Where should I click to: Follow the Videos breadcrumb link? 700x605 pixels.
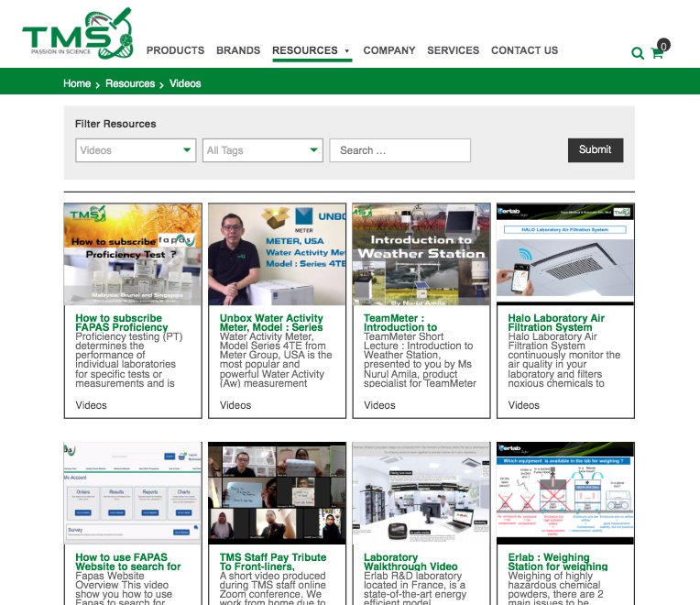185,83
